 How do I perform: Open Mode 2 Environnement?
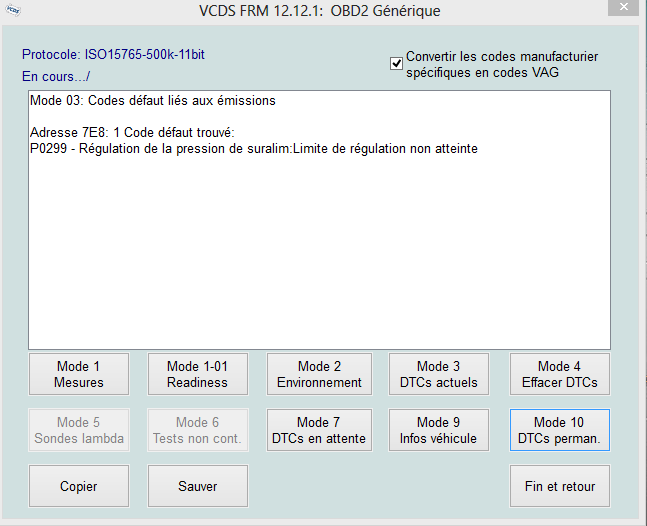(319, 374)
